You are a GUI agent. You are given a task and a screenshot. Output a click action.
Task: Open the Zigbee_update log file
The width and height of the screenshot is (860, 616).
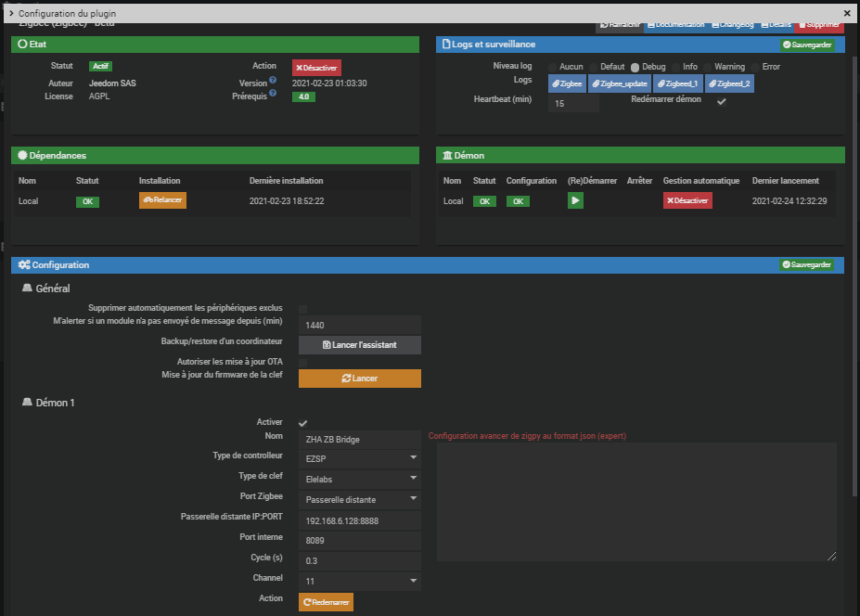pyautogui.click(x=619, y=83)
